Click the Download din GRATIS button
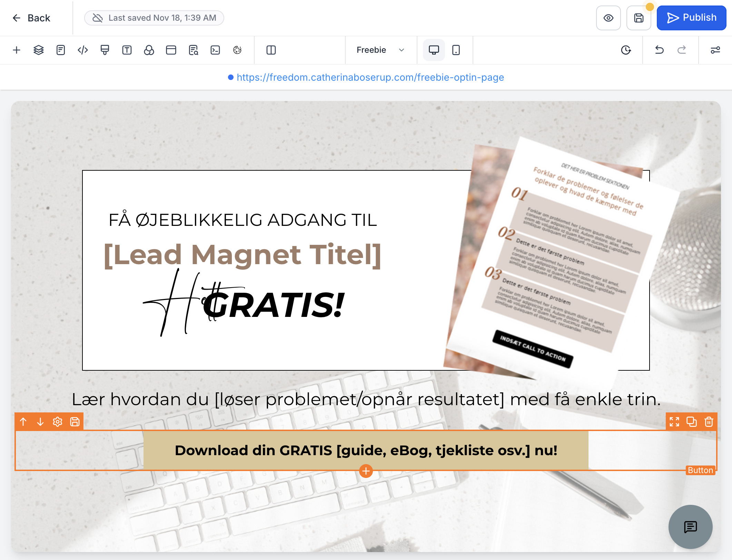The width and height of the screenshot is (732, 560). pos(366,450)
